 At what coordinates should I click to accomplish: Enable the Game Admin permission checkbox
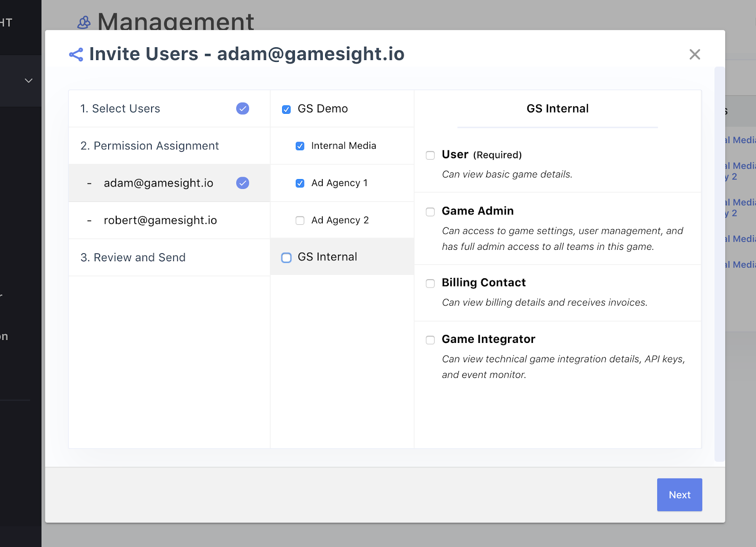tap(430, 212)
